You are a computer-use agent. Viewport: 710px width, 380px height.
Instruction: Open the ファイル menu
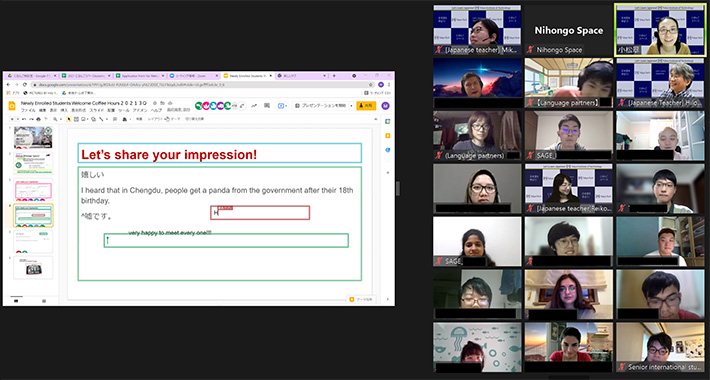point(28,111)
